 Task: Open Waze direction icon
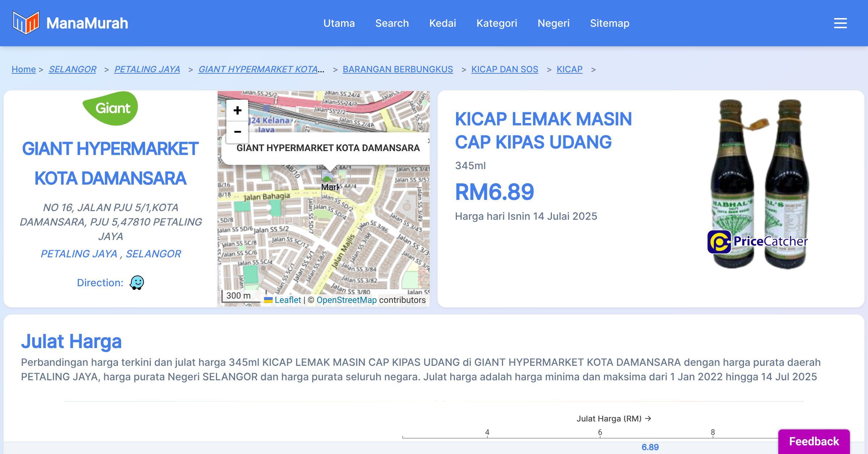click(x=137, y=283)
